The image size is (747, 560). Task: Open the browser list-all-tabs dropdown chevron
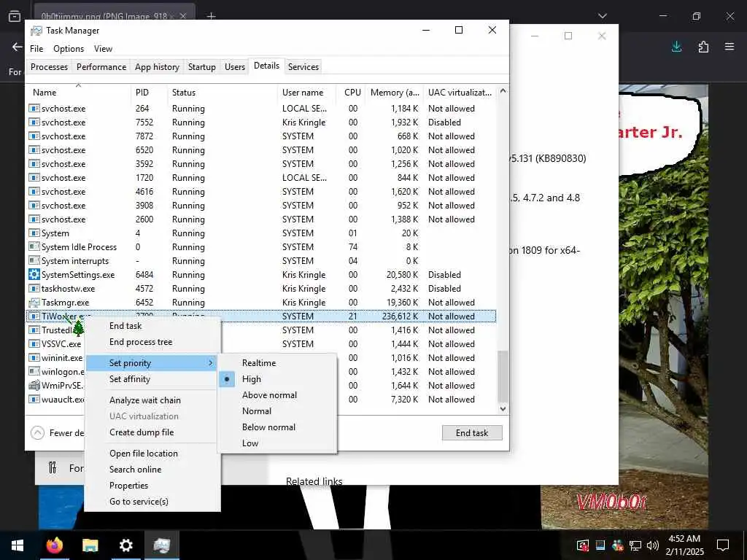(602, 16)
